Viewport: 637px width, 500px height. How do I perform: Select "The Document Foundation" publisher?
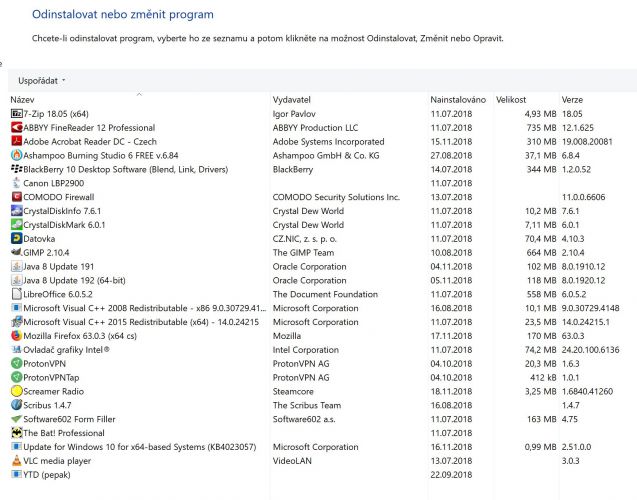pos(325,294)
